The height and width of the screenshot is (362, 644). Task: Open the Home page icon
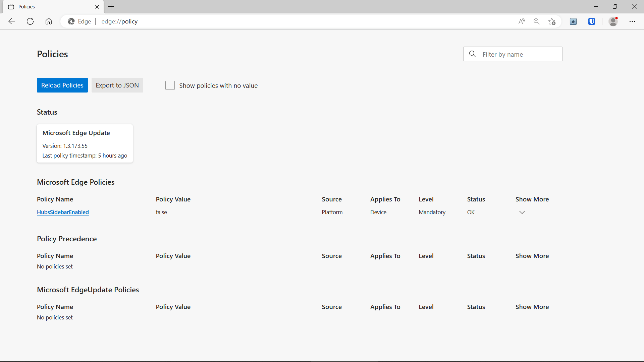pos(49,21)
